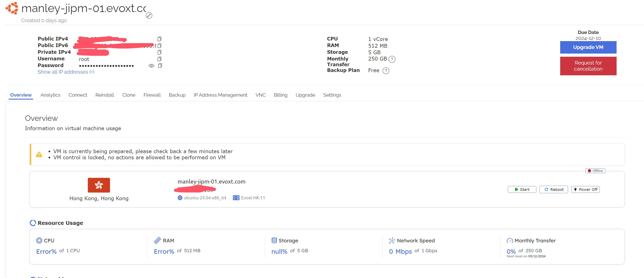The image size is (644, 278).
Task: Click Request for cancellation
Action: (x=588, y=66)
